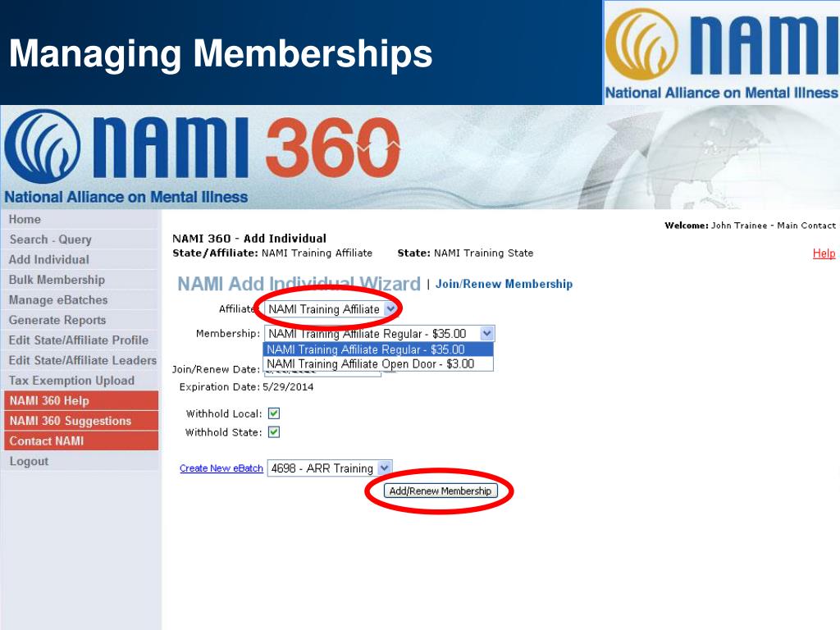Choose Generate Reports in the sidebar
840x630 pixels.
pos(57,320)
